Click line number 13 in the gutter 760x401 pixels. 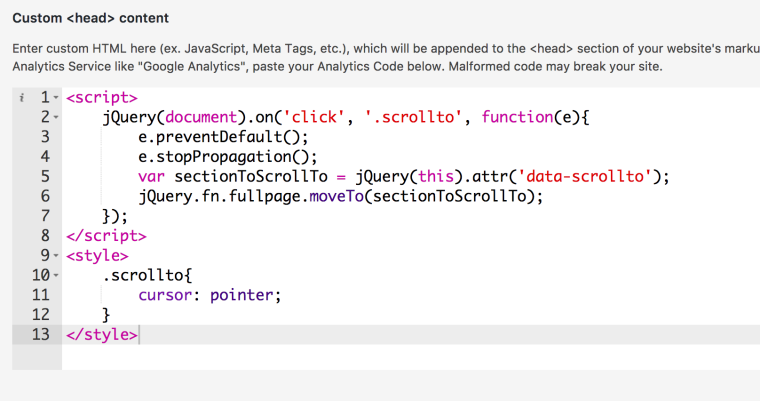[40, 334]
